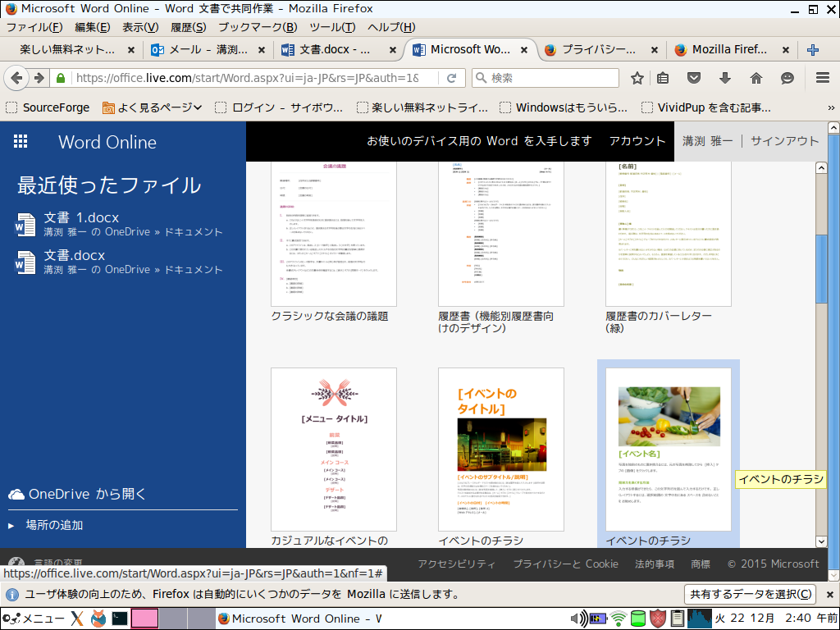Click the green padlock site identity icon
Image resolution: width=840 pixels, height=630 pixels.
(61, 78)
